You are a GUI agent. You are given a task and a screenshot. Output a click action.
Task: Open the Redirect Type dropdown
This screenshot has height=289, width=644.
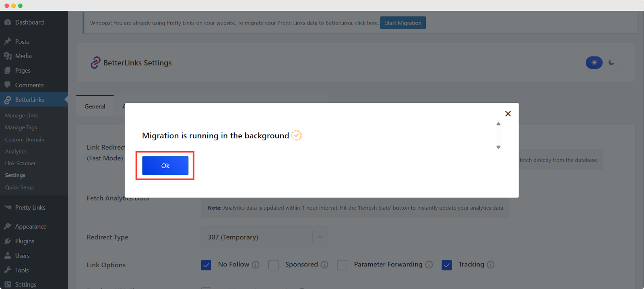point(264,237)
